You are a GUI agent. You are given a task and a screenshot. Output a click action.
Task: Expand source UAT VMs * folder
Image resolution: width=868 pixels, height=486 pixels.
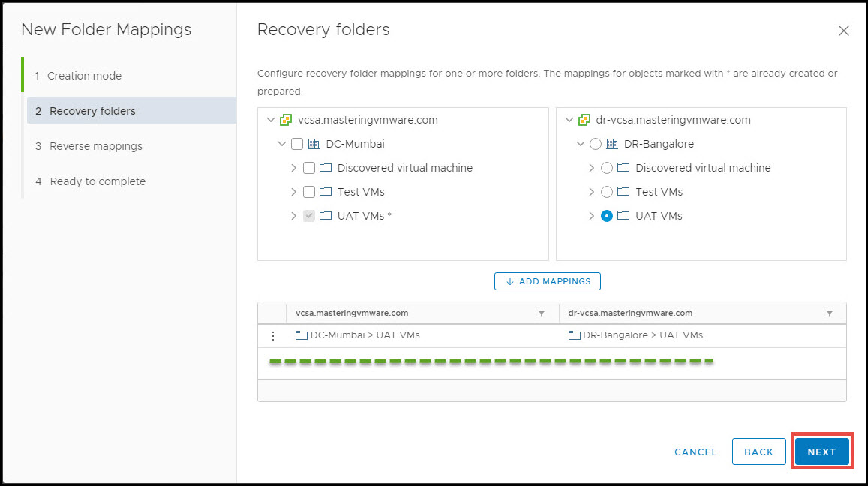pos(293,216)
